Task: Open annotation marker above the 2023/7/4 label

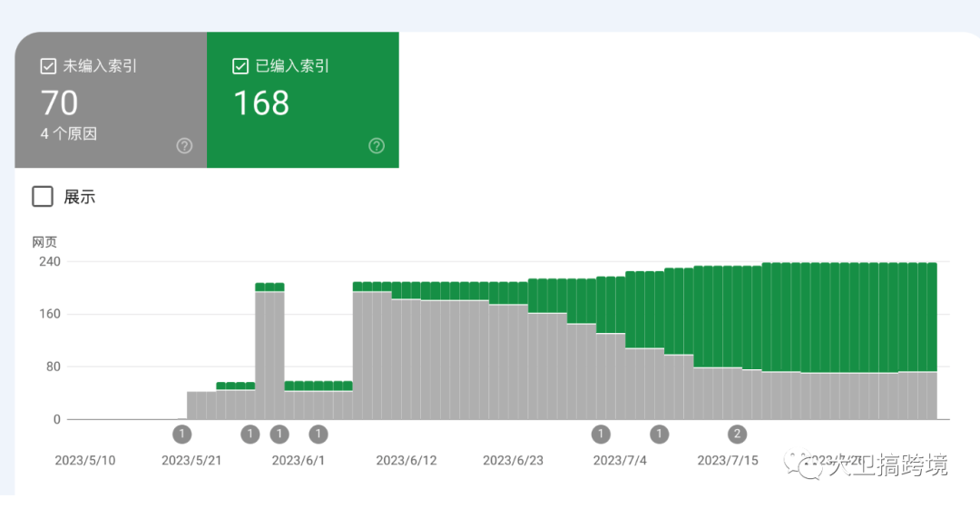Action: [601, 434]
